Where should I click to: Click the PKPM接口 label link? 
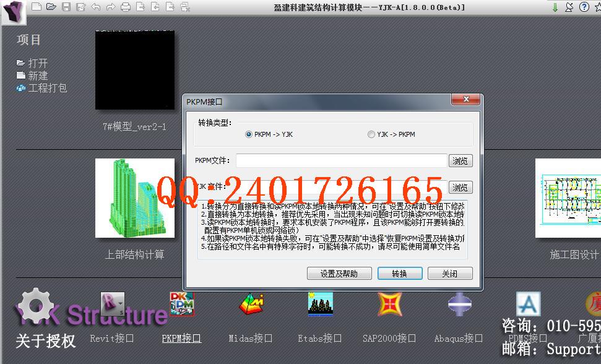pos(181,339)
